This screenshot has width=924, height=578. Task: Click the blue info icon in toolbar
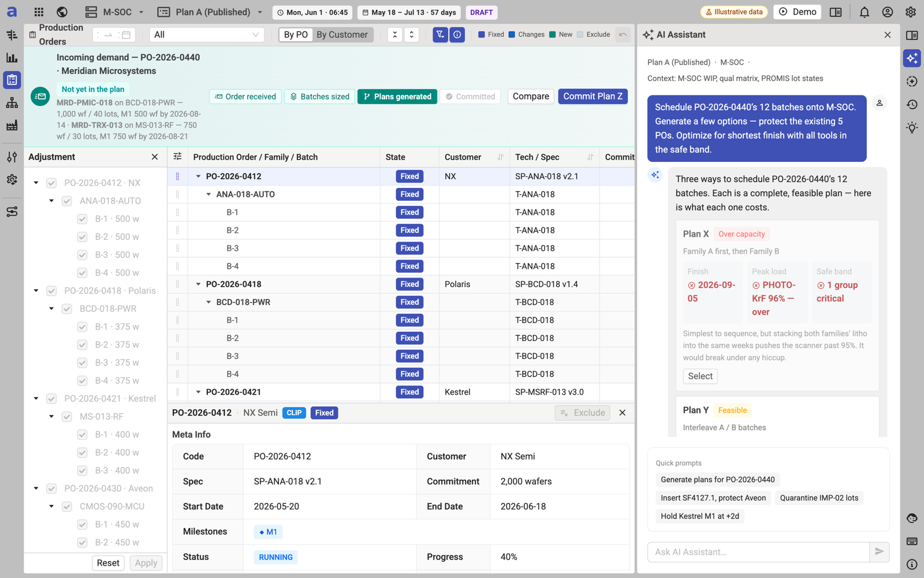[457, 35]
